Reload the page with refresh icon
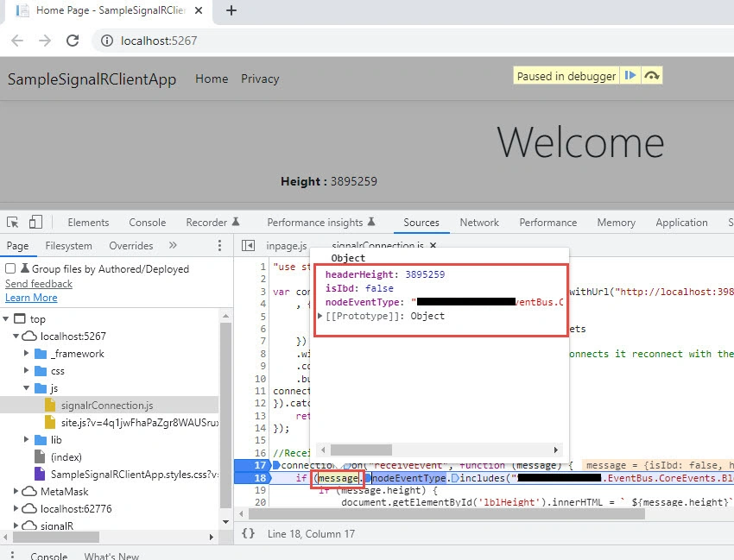 (x=73, y=41)
